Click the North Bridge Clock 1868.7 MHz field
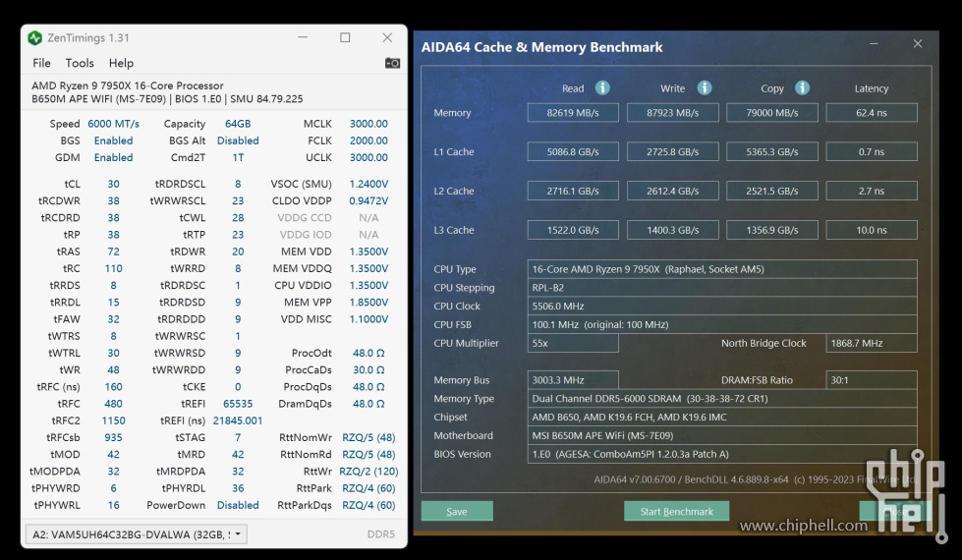Screen dimensions: 962x560 [x=872, y=344]
